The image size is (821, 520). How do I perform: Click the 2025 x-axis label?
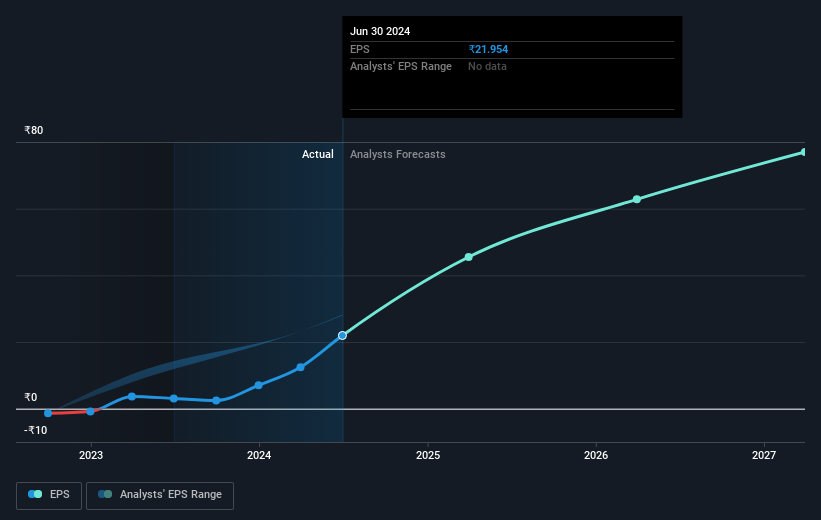[x=428, y=455]
